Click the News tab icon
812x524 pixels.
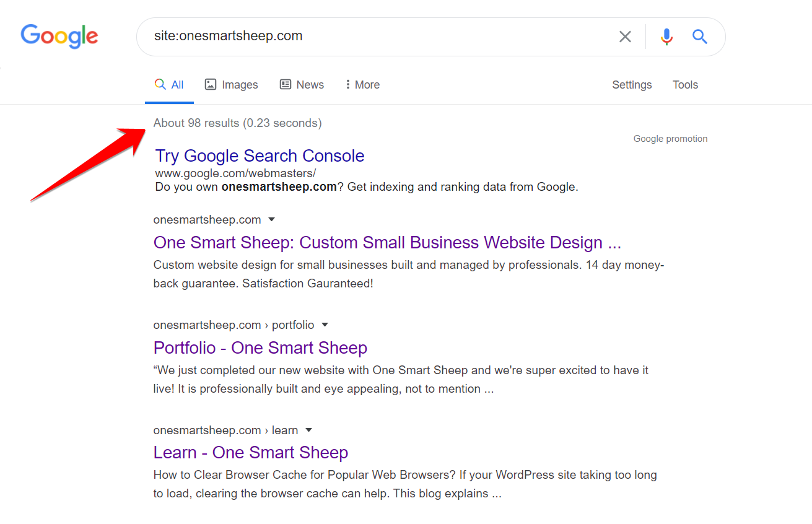[286, 85]
